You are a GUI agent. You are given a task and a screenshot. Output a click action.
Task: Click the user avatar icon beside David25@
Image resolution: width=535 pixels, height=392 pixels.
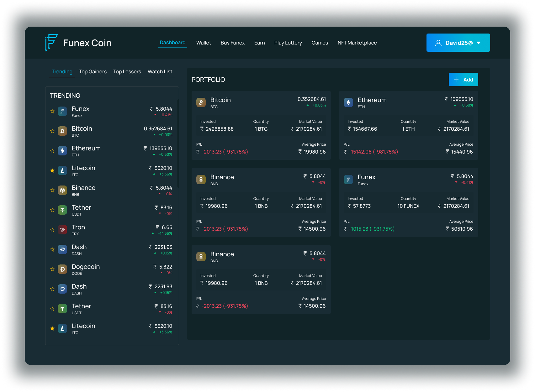(x=438, y=43)
